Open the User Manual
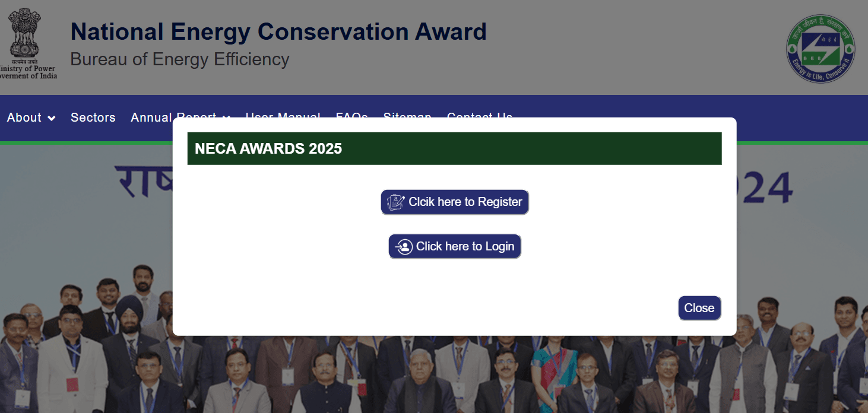 [283, 116]
